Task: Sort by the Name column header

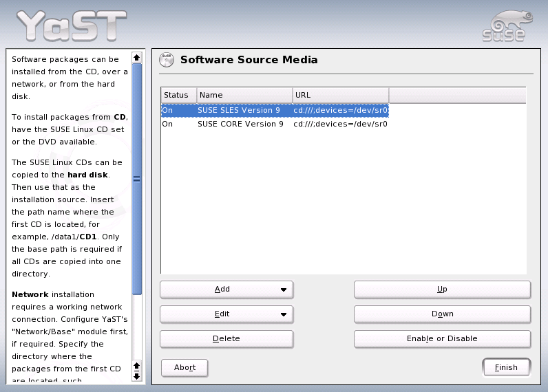Action: (x=244, y=95)
